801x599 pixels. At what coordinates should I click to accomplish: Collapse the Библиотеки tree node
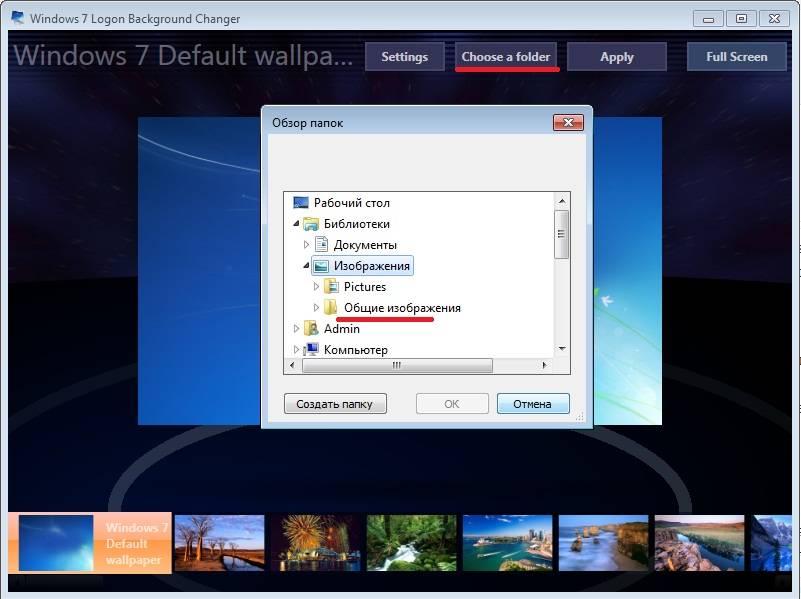[296, 224]
